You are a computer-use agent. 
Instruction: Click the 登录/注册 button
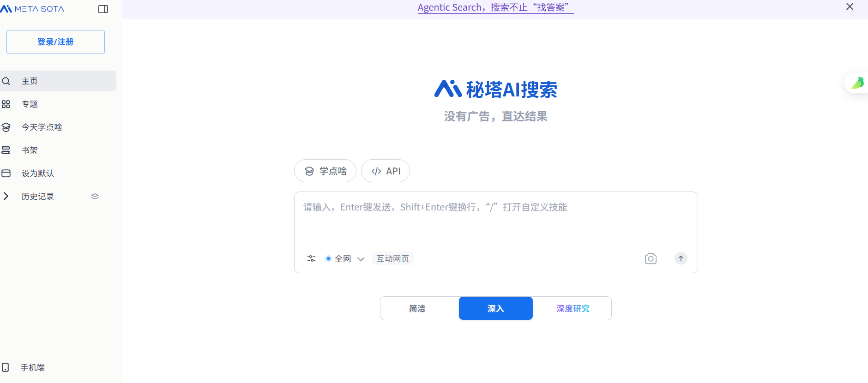[55, 42]
